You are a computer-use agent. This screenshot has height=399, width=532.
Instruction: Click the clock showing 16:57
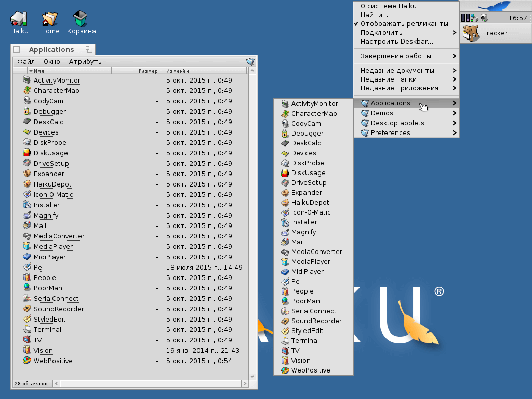(517, 18)
